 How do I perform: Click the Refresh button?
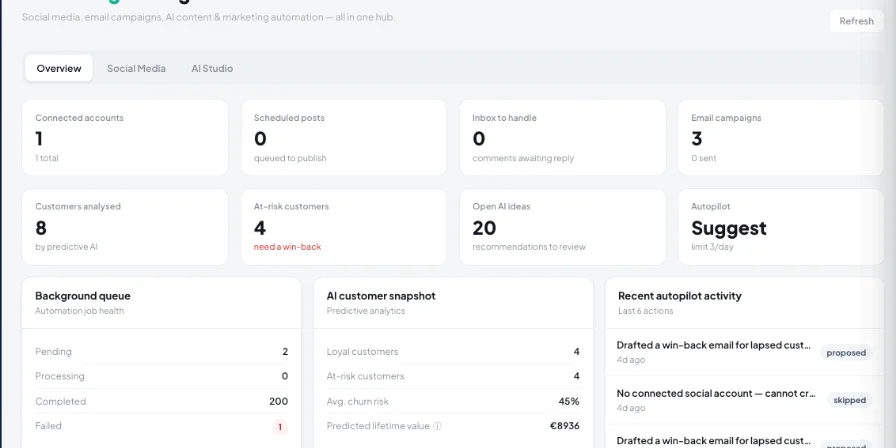(856, 21)
